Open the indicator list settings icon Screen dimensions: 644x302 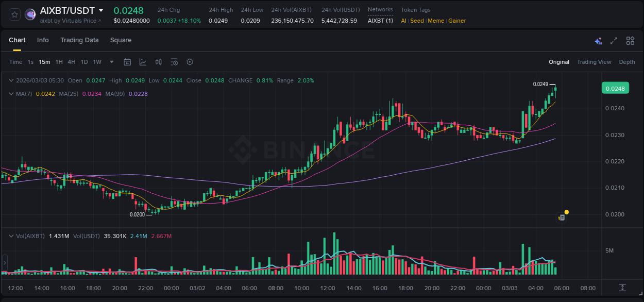pos(174,62)
